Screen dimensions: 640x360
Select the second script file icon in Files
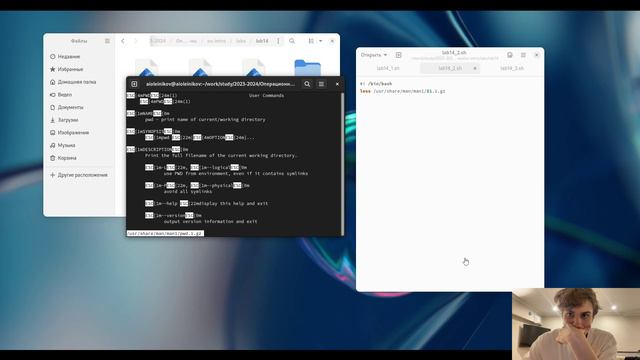[x=200, y=68]
